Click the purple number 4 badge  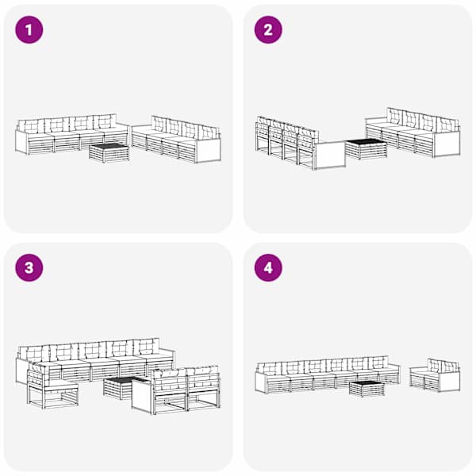click(268, 268)
